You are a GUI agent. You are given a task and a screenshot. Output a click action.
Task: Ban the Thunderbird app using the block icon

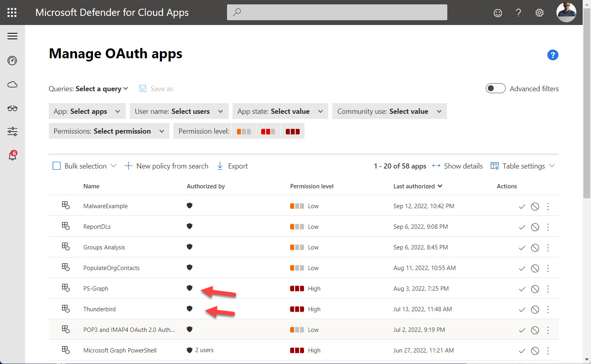coord(535,309)
